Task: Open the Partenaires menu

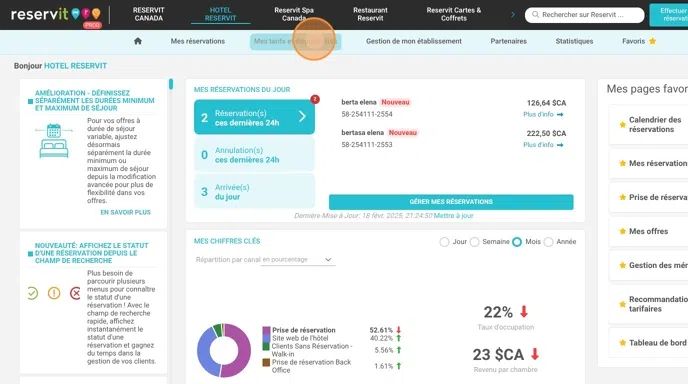Action: pyautogui.click(x=509, y=41)
